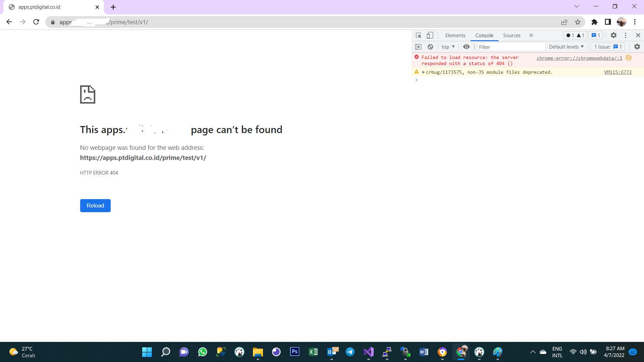The width and height of the screenshot is (644, 362).
Task: Open the chrome-error://chromewebdata link
Action: [579, 58]
